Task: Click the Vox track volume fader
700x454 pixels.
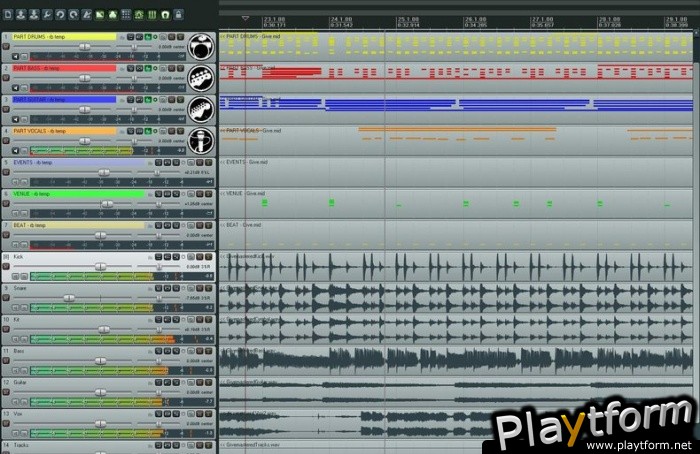Action: [100, 423]
